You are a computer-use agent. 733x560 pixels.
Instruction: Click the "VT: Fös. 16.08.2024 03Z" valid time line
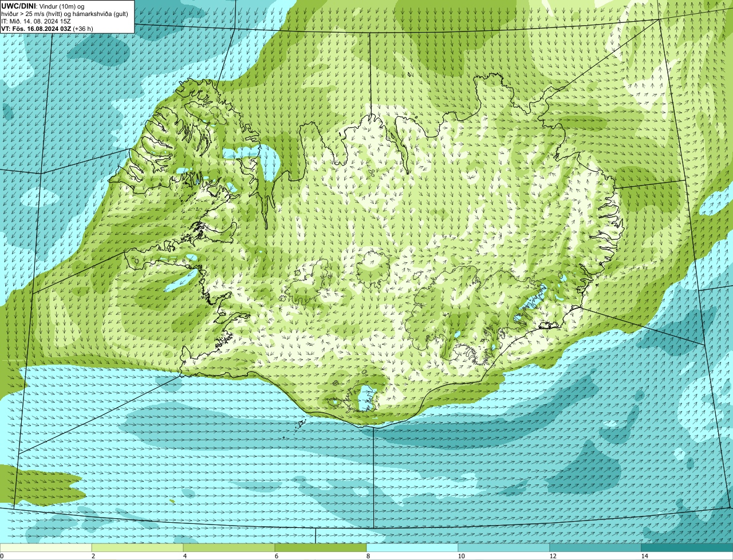tap(47, 28)
